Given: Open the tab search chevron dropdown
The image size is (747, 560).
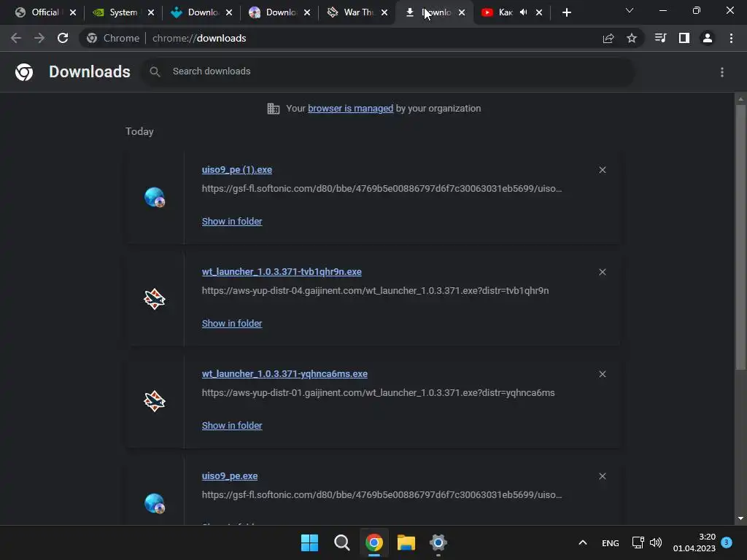Looking at the screenshot, I should [x=630, y=10].
